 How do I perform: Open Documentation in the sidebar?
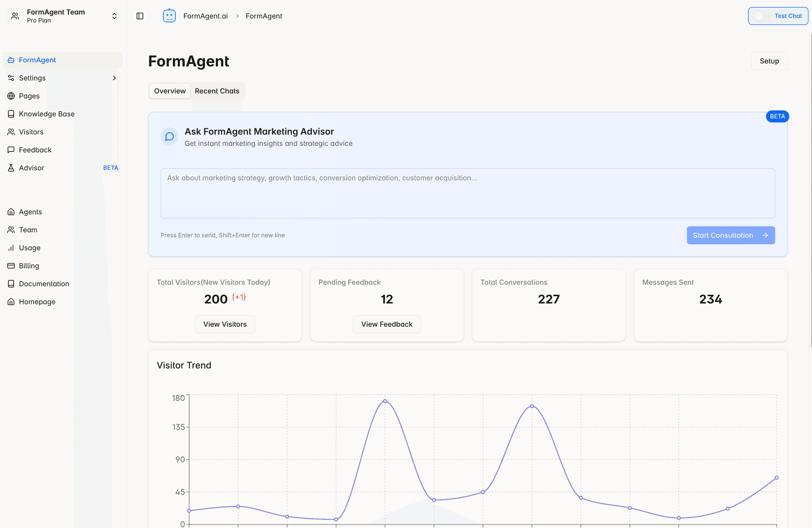[x=63, y=284]
